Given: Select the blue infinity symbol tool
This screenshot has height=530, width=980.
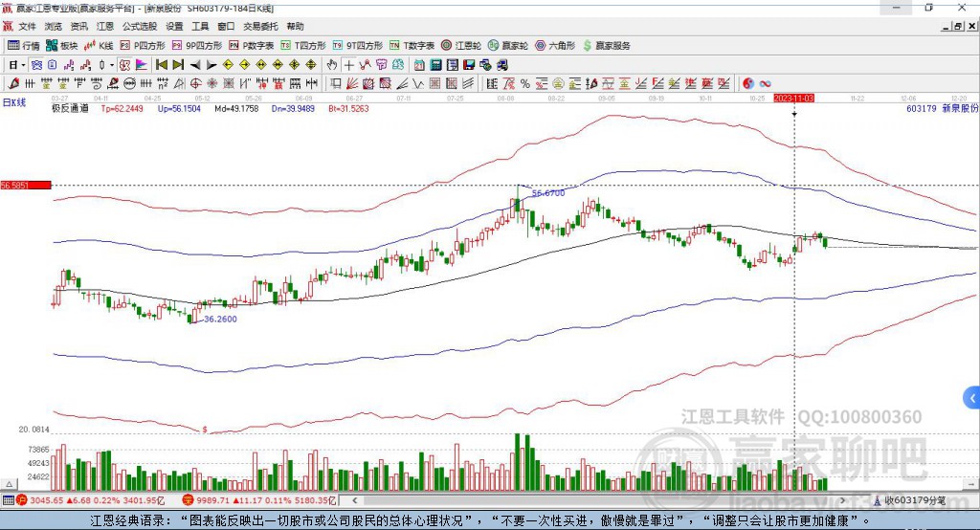Looking at the screenshot, I should 765,84.
